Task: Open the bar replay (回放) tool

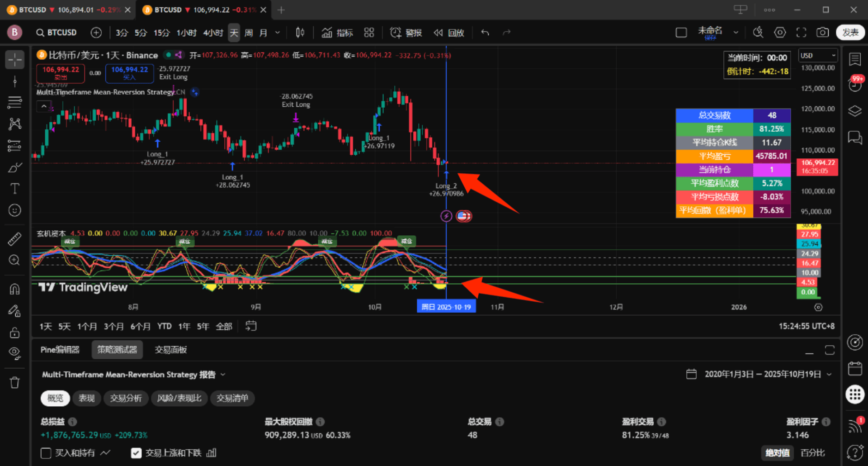Action: 449,33
